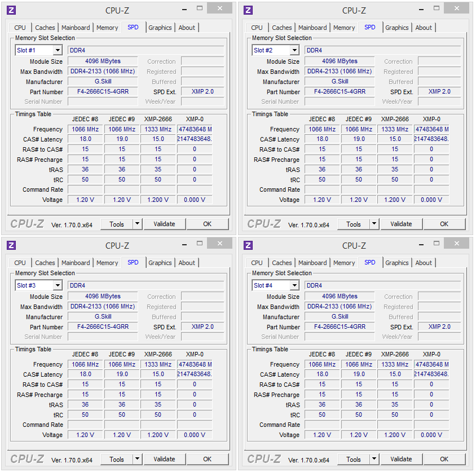Click XMP 2.0 SPD Ext. field in Slot #1
Viewport: 476px width, 472px height.
click(202, 91)
